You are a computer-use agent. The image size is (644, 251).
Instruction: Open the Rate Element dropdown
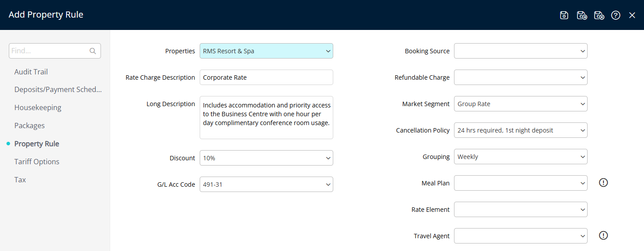(x=521, y=209)
